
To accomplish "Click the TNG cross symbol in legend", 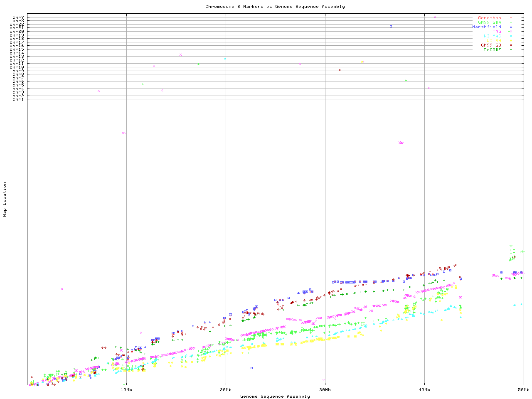I will (510, 32).
